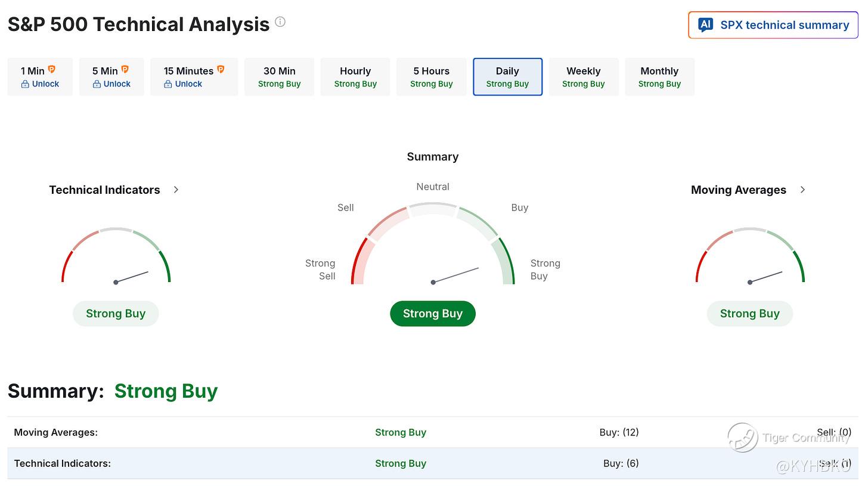Click the Moving Averages: row label
868x486 pixels.
[56, 432]
